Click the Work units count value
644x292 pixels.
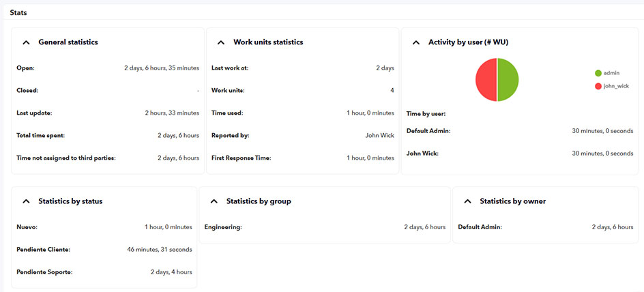392,91
